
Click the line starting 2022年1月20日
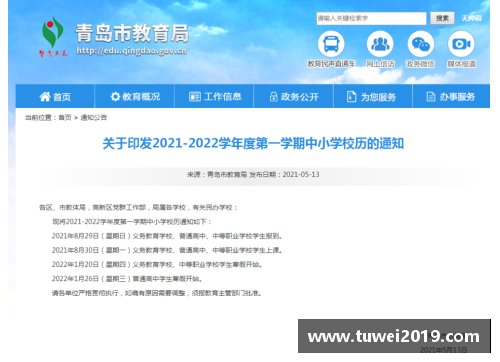point(157,264)
